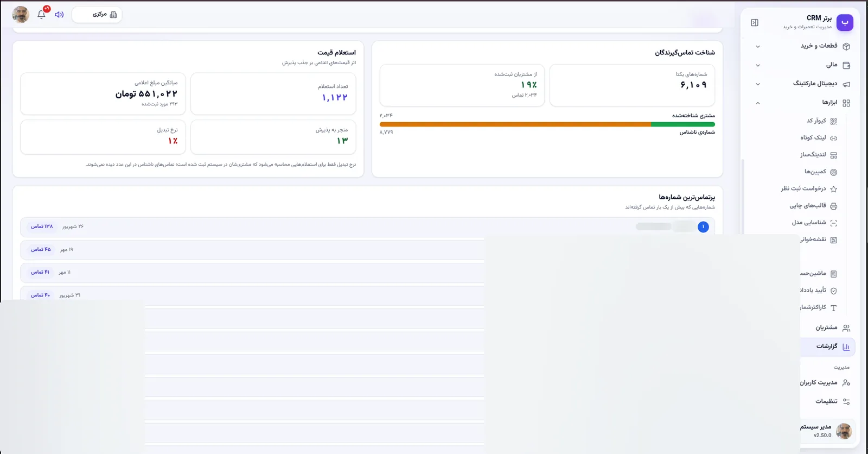Open the 40 تماس row dated 31 شهریور

252,295
